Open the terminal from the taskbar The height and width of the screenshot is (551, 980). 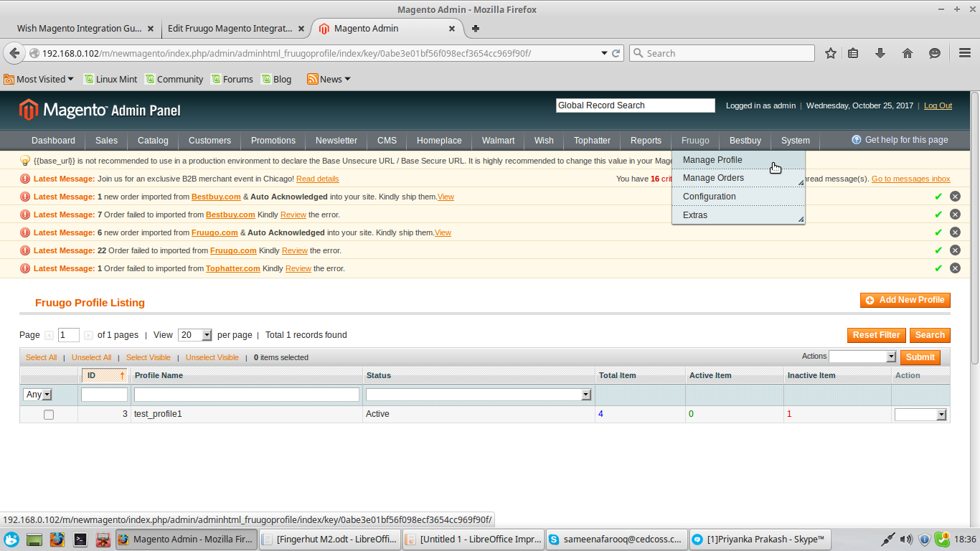80,540
